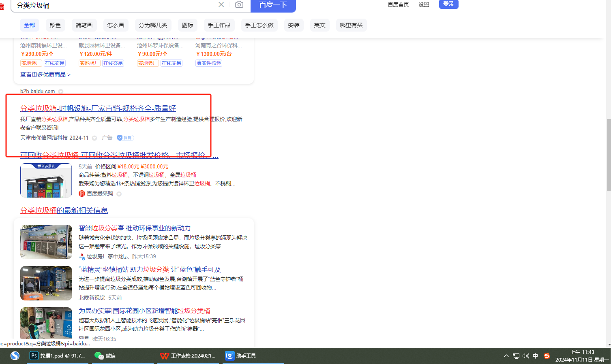The image size is (611, 364).
Task: Open the 查看更多优质商品 link
Action: [45, 75]
